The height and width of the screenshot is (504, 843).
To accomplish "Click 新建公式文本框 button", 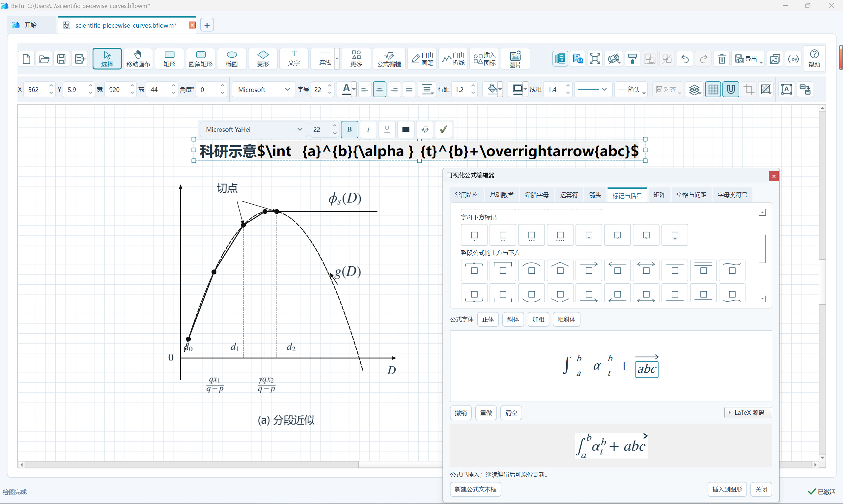I will (475, 490).
